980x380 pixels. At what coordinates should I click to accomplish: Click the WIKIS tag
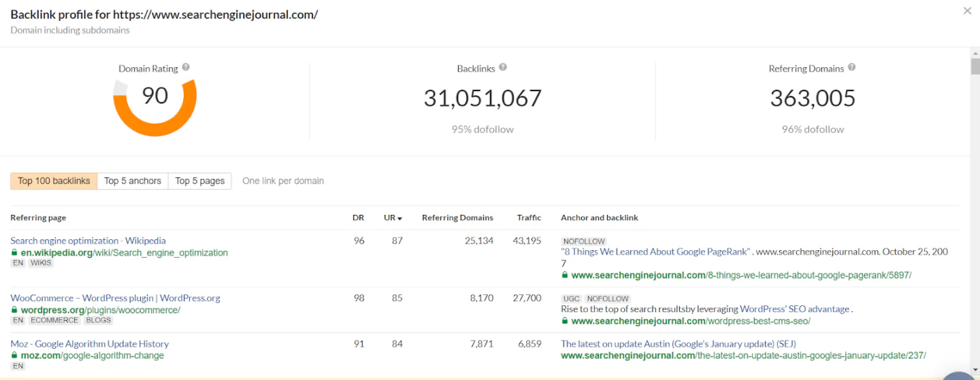(41, 263)
